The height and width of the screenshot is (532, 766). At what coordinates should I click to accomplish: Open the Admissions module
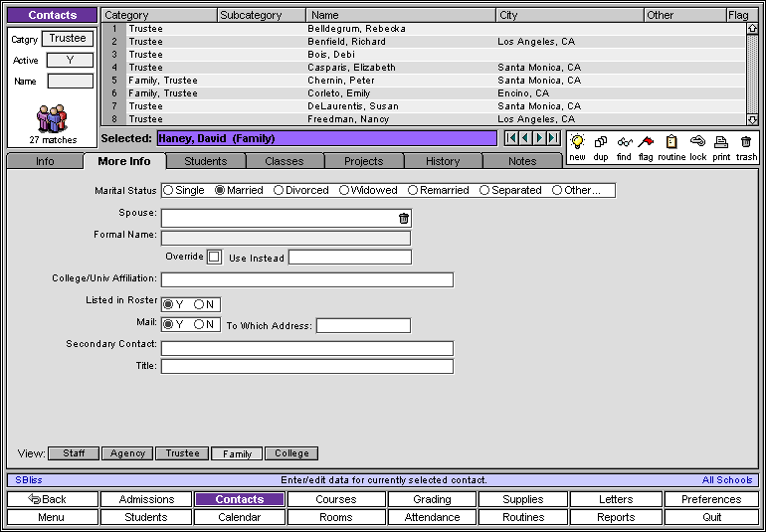[x=146, y=499]
